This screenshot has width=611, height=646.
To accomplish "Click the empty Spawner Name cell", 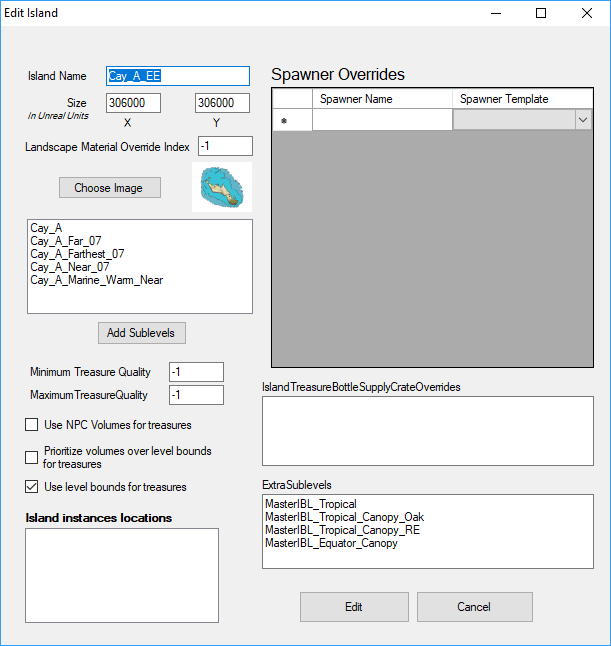I will click(x=382, y=120).
